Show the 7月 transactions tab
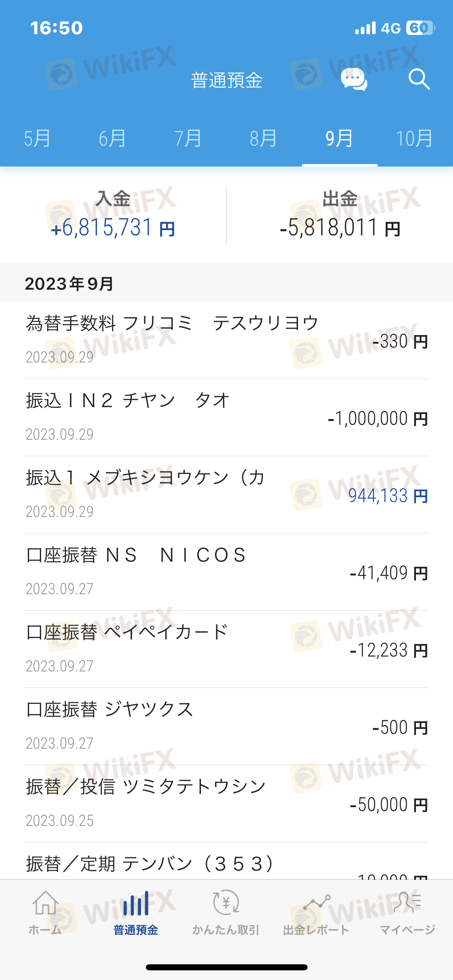Screen dimensions: 453x980 (188, 139)
